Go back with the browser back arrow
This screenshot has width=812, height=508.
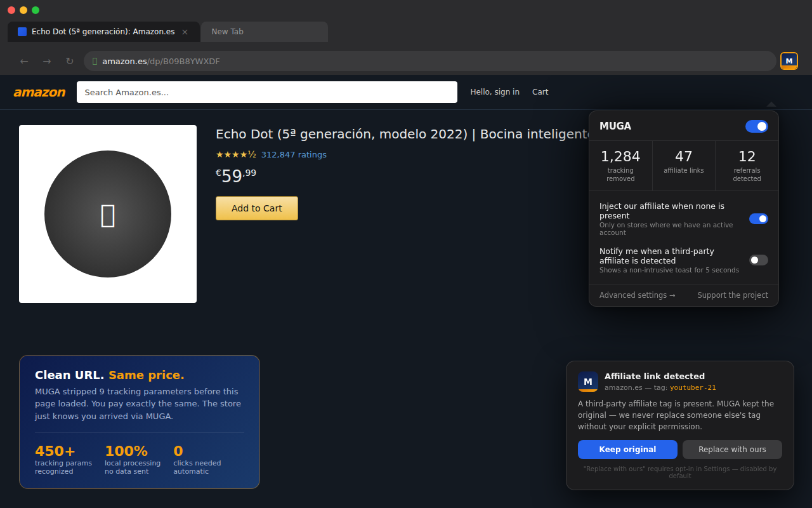click(24, 61)
